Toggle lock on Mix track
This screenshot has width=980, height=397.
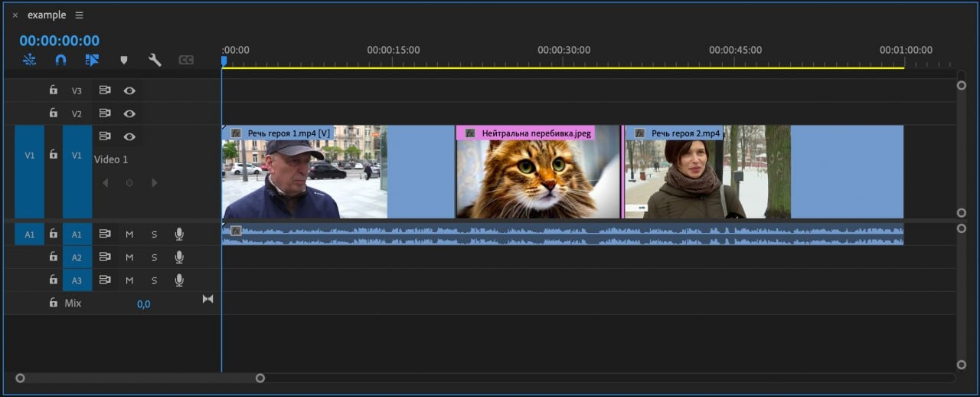point(53,303)
